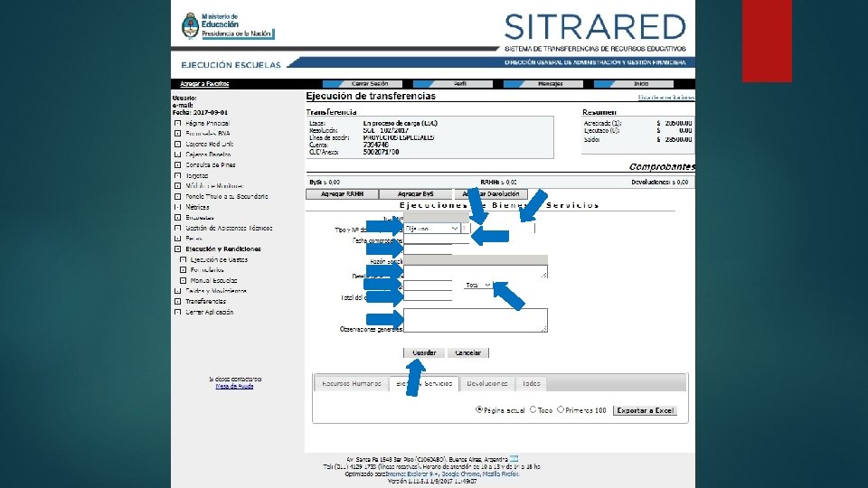Open Ejecución de Gastos sub-item
The image size is (868, 488).
pos(219,259)
